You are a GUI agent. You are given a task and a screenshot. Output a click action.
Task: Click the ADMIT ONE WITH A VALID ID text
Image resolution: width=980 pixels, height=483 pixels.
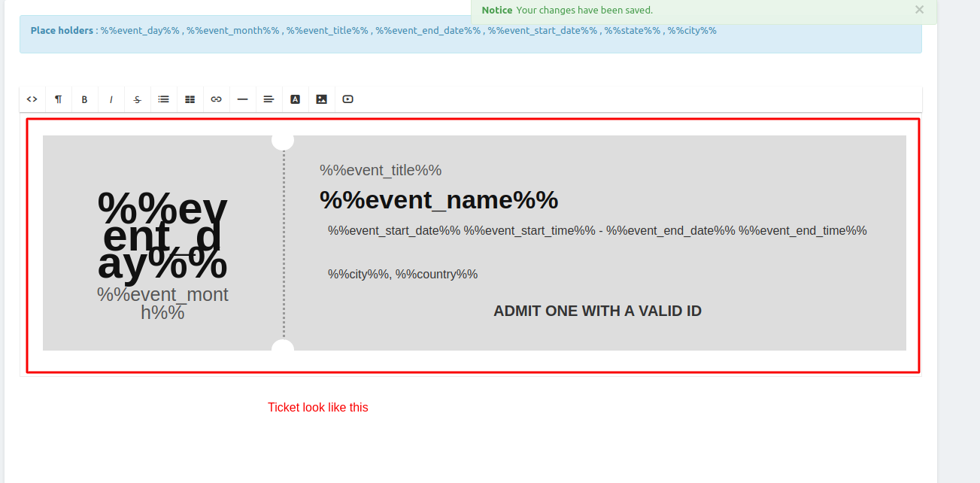[597, 311]
